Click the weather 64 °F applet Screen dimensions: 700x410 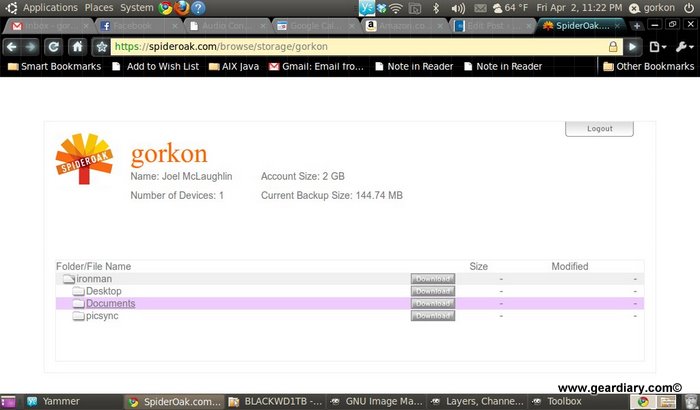coord(510,8)
